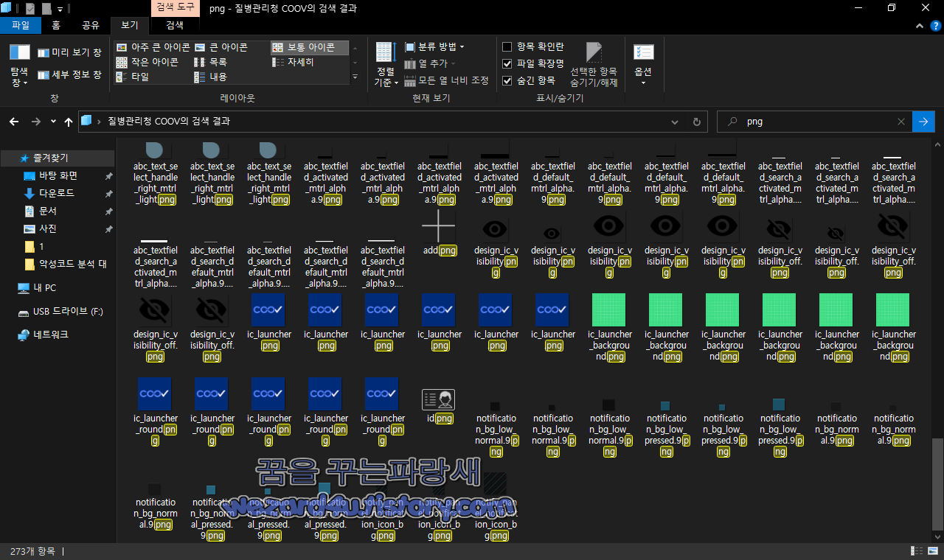This screenshot has height=560, width=944.
Task: Click the vertical scrollbar thumb
Action: coord(937,483)
